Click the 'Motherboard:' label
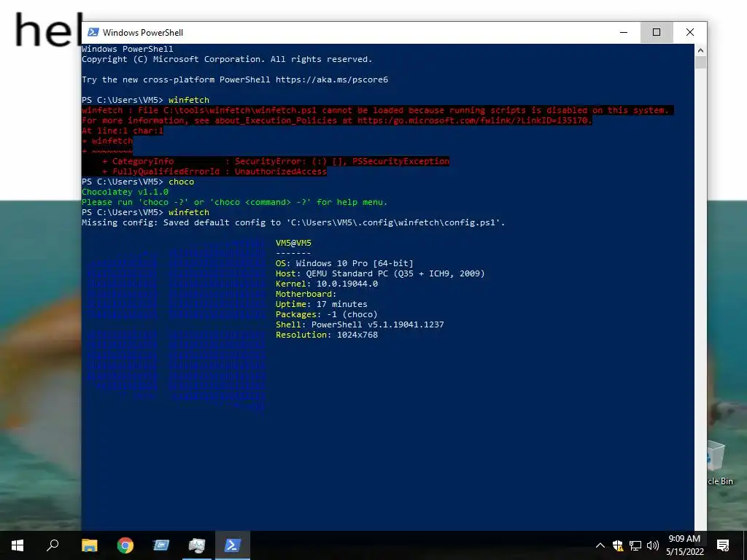The height and width of the screenshot is (560, 747). (x=306, y=294)
